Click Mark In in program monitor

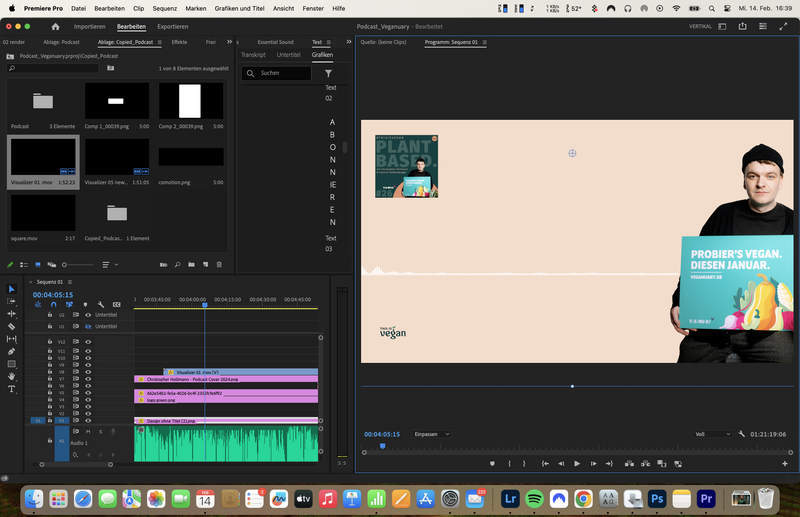coord(509,464)
